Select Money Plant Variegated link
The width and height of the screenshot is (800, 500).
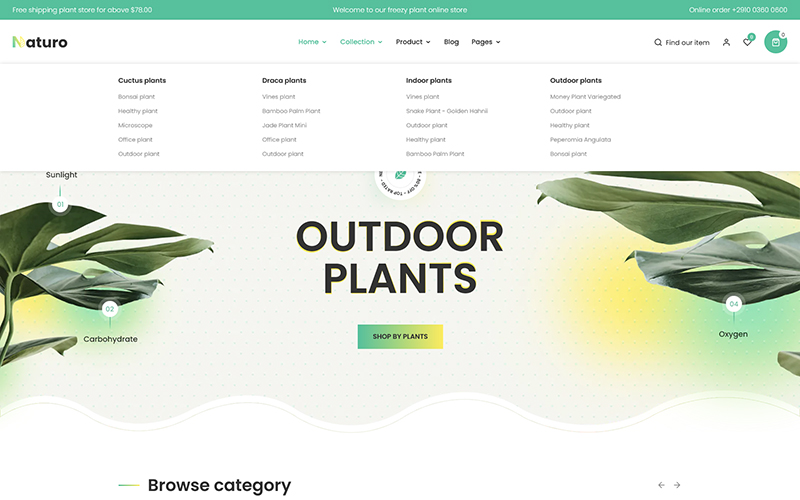(x=585, y=97)
